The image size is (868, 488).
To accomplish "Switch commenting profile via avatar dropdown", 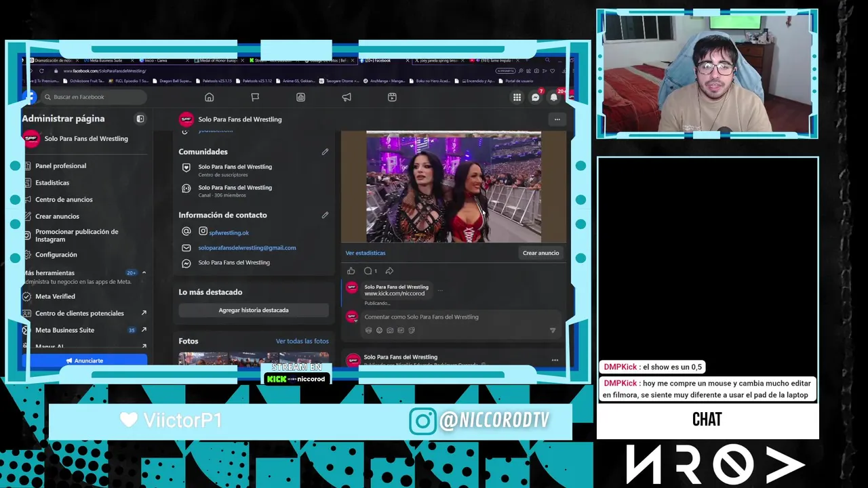I will coord(352,317).
